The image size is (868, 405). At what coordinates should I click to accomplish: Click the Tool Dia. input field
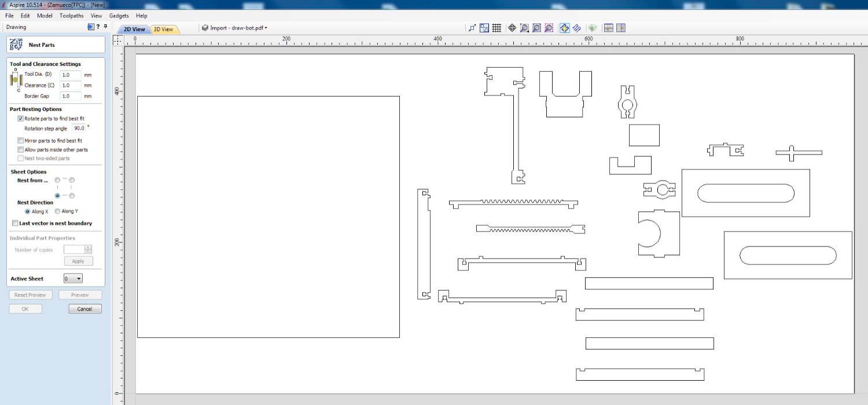pos(70,75)
